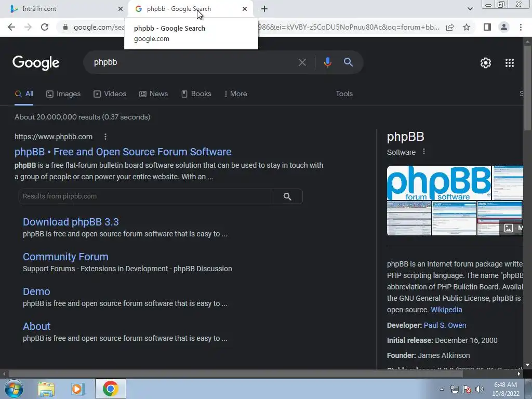Open the phpBB knowledge panel options menu

424,152
